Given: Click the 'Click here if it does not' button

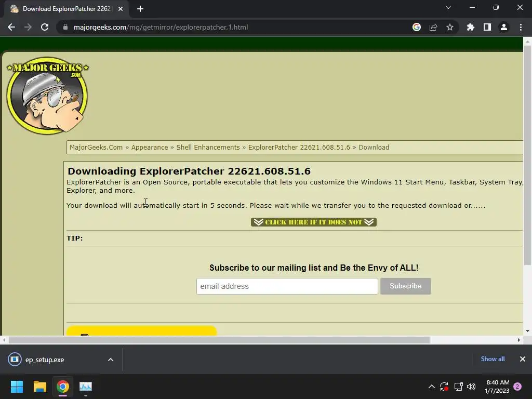Looking at the screenshot, I should (x=313, y=222).
